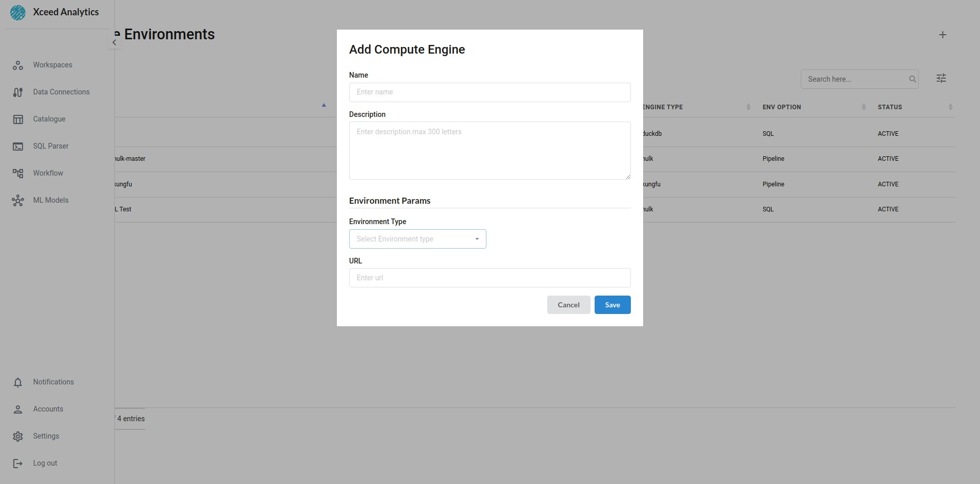The width and height of the screenshot is (980, 484).
Task: Click the ascending sort arrow on first column
Action: click(x=324, y=105)
